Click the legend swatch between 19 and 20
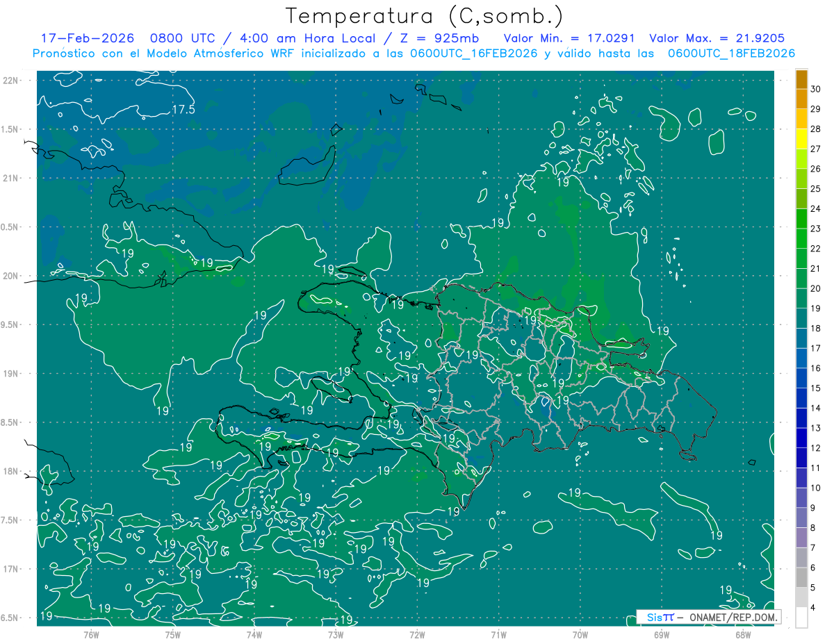This screenshot has width=834, height=644. [x=801, y=299]
